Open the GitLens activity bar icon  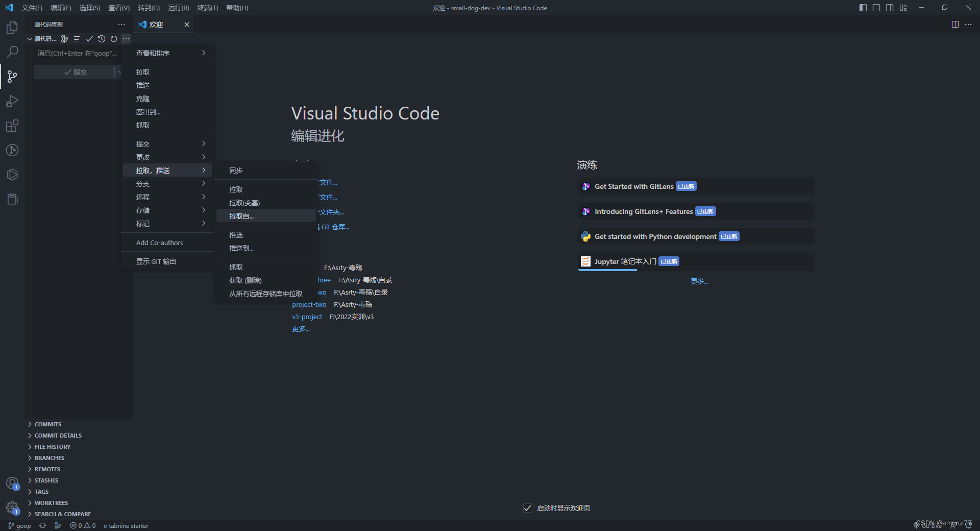tap(12, 150)
